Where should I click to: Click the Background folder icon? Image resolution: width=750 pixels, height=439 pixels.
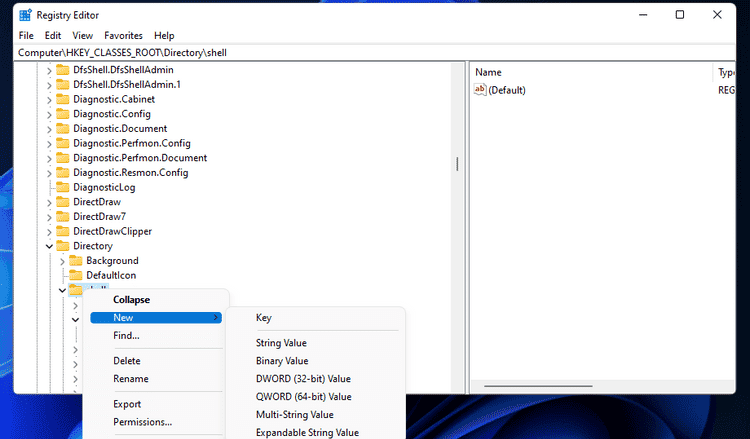point(76,261)
